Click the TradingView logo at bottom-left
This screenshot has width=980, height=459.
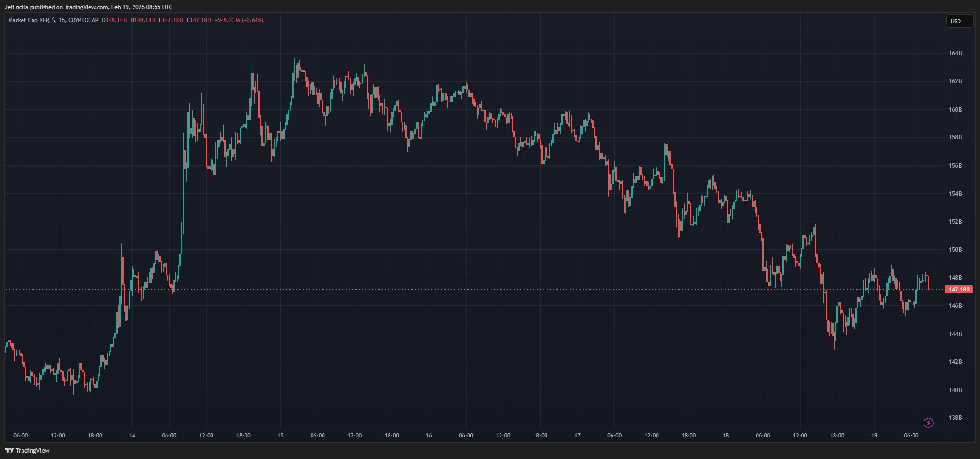pyautogui.click(x=27, y=450)
